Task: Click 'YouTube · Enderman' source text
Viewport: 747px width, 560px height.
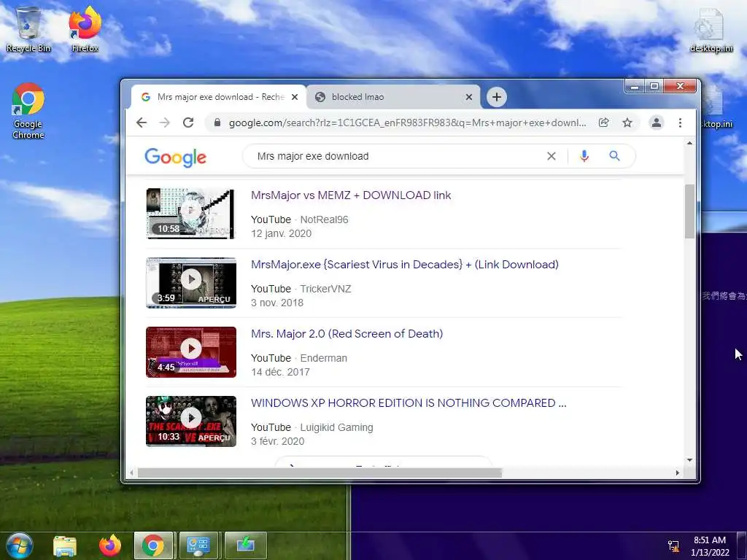Action: click(x=299, y=358)
